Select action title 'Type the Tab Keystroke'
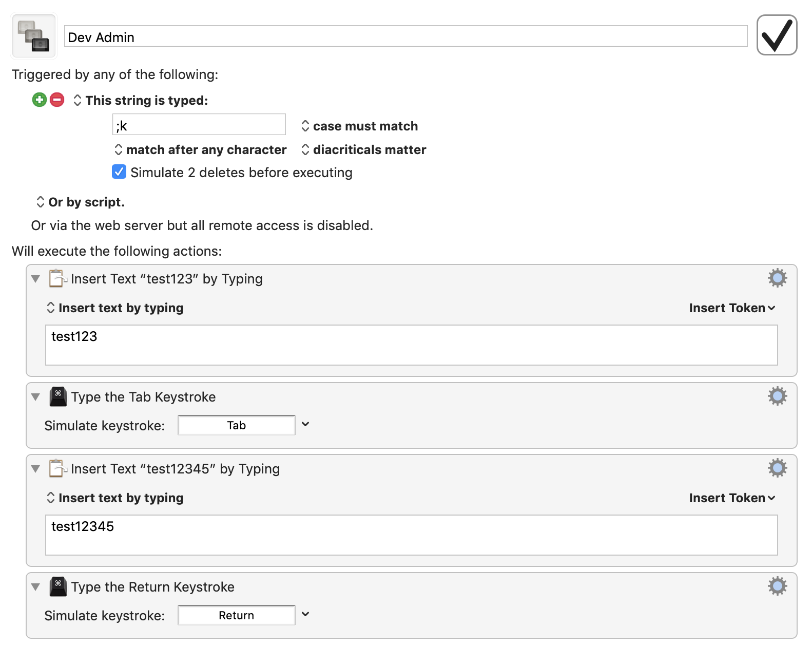 click(144, 397)
